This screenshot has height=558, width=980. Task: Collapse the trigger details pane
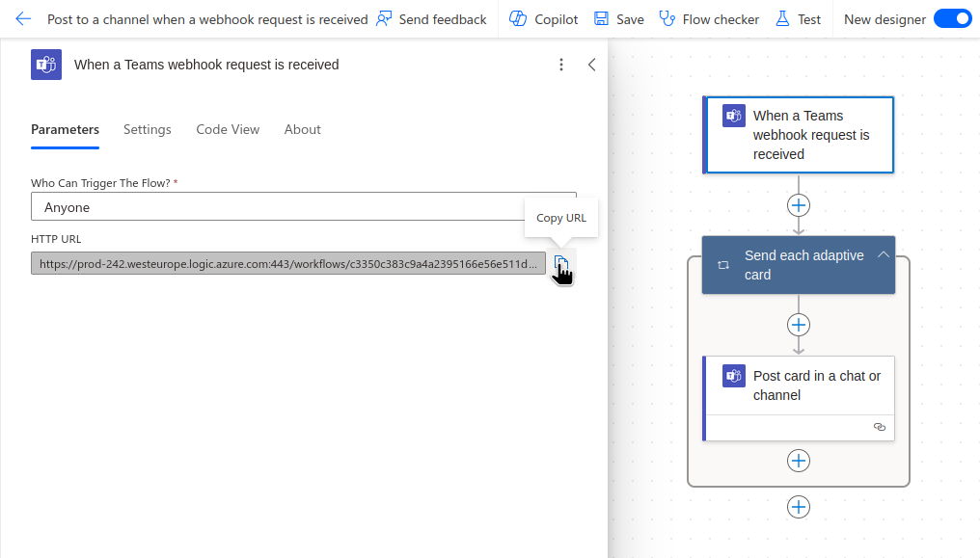(592, 65)
